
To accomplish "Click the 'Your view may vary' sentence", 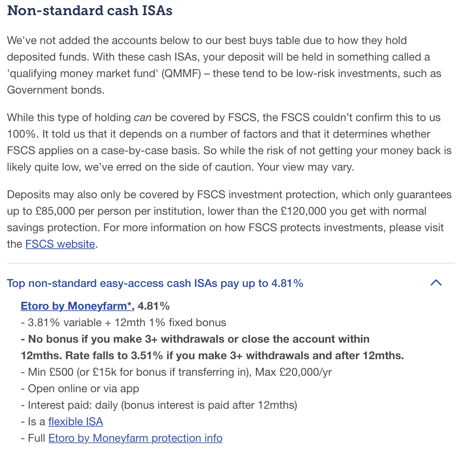I will pos(306,167).
